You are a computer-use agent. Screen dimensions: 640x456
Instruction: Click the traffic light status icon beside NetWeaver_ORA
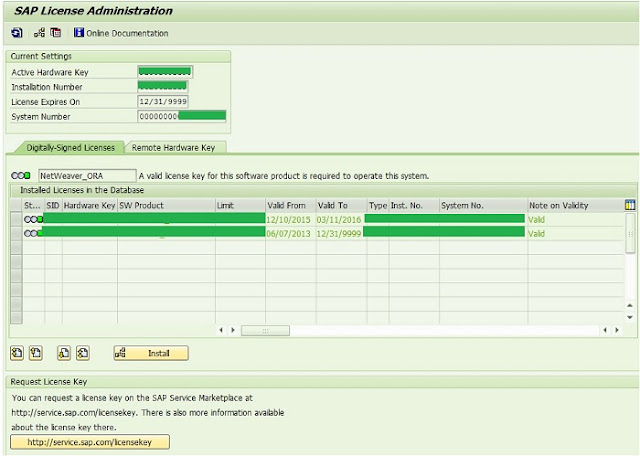[21, 176]
